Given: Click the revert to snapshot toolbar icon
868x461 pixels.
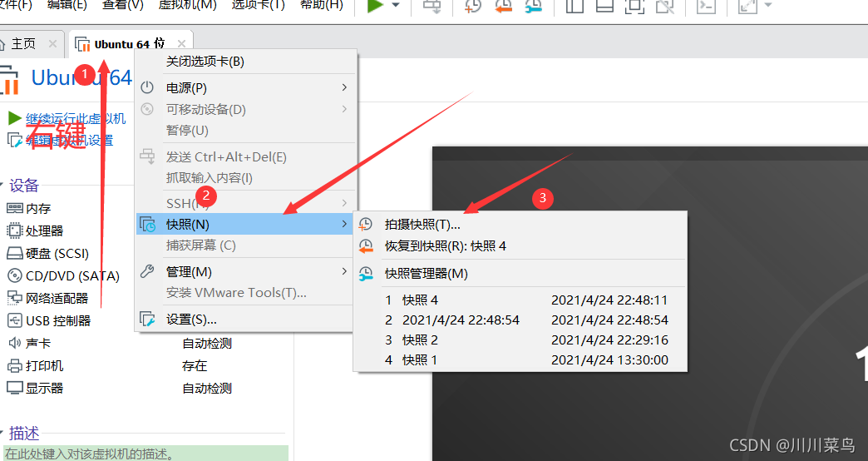Looking at the screenshot, I should click(x=503, y=6).
